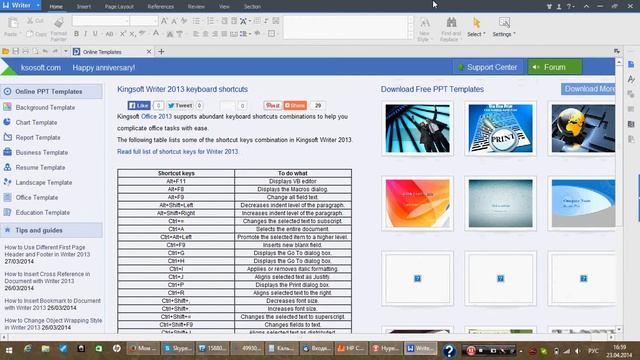This screenshot has width=640, height=360.
Task: Open the Writer application menu
Action: click(x=20, y=5)
